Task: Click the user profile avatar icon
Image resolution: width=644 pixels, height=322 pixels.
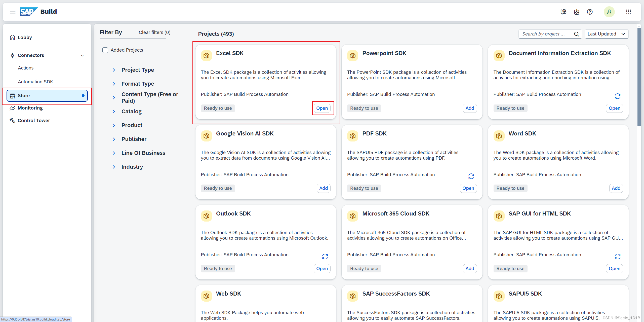Action: tap(610, 11)
